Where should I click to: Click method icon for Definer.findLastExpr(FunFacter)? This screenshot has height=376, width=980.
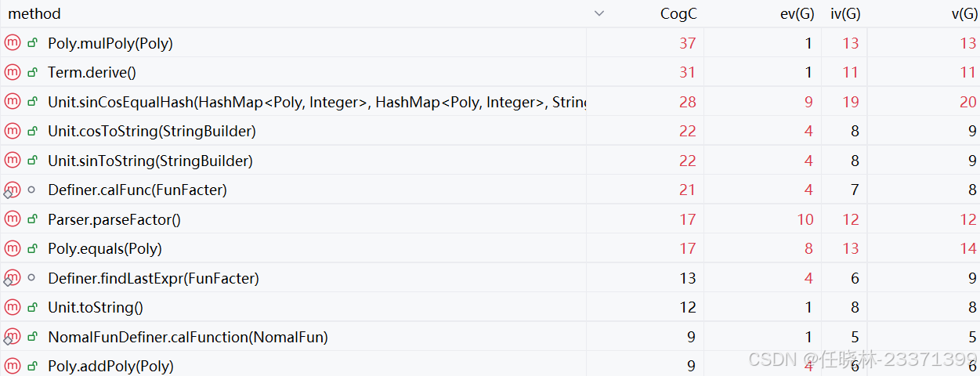pyautogui.click(x=12, y=278)
